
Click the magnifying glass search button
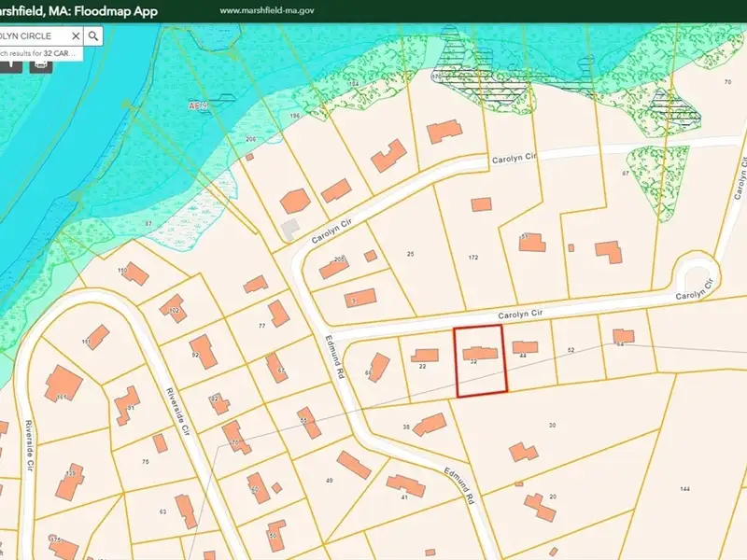[x=93, y=36]
